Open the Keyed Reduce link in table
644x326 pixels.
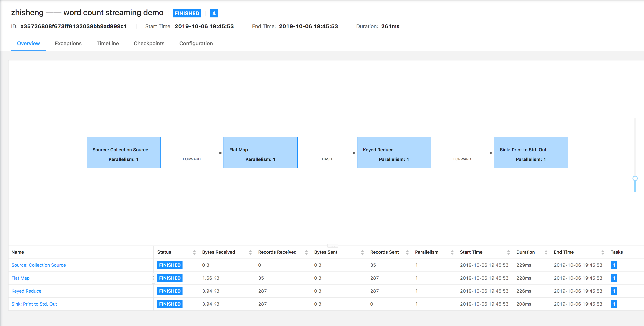coord(26,291)
